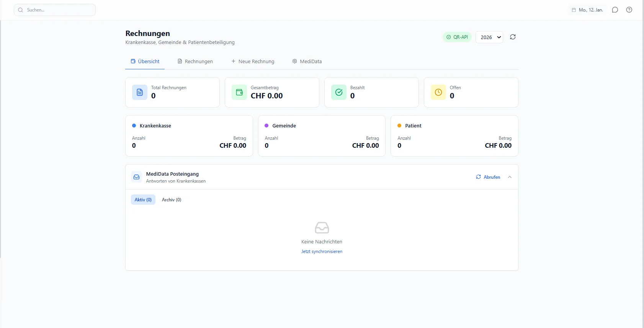Click the Total Rechnungen label
Image resolution: width=644 pixels, height=328 pixels.
coord(169,88)
